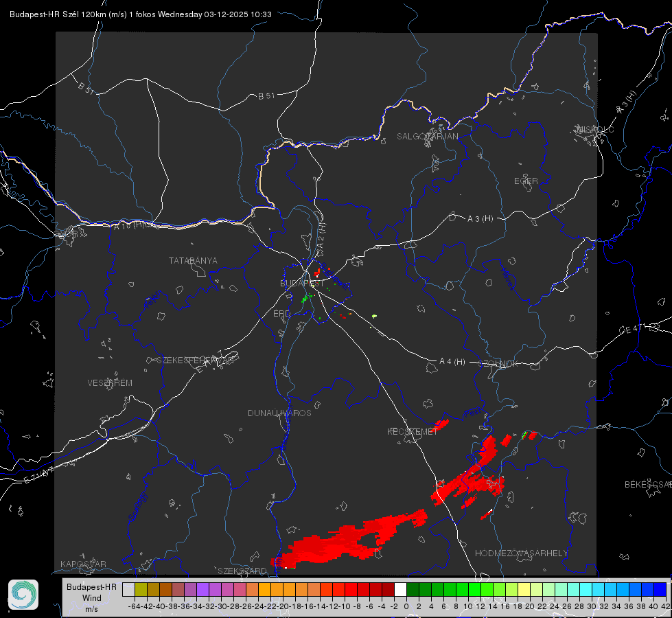The height and width of the screenshot is (618, 672).
Task: Click the blue 'Heves' county label
Action: tap(507, 279)
